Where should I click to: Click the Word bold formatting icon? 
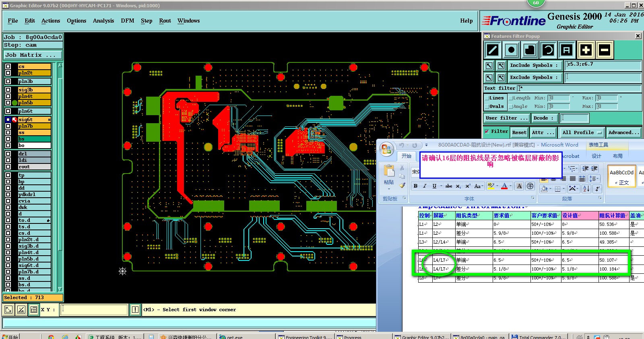[415, 186]
